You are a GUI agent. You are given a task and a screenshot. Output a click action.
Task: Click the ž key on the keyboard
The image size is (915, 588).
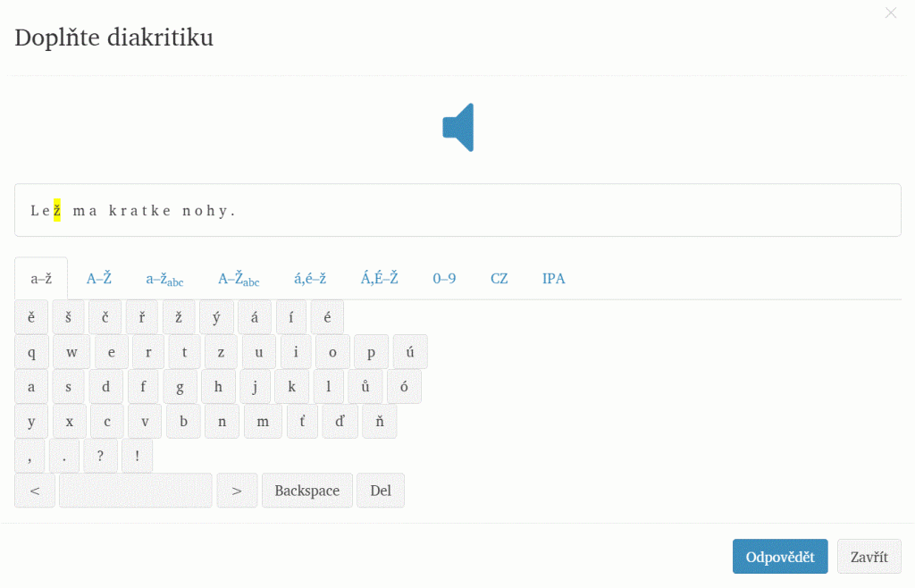[179, 316]
